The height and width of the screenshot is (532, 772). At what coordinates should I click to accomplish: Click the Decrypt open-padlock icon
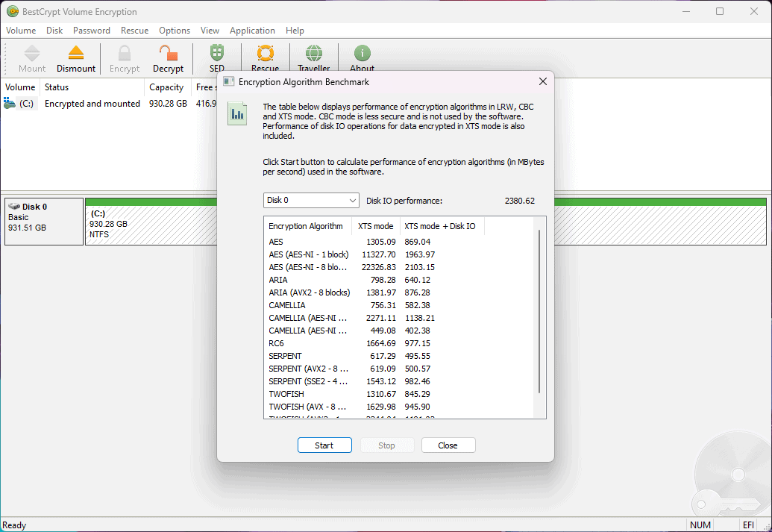(x=168, y=53)
